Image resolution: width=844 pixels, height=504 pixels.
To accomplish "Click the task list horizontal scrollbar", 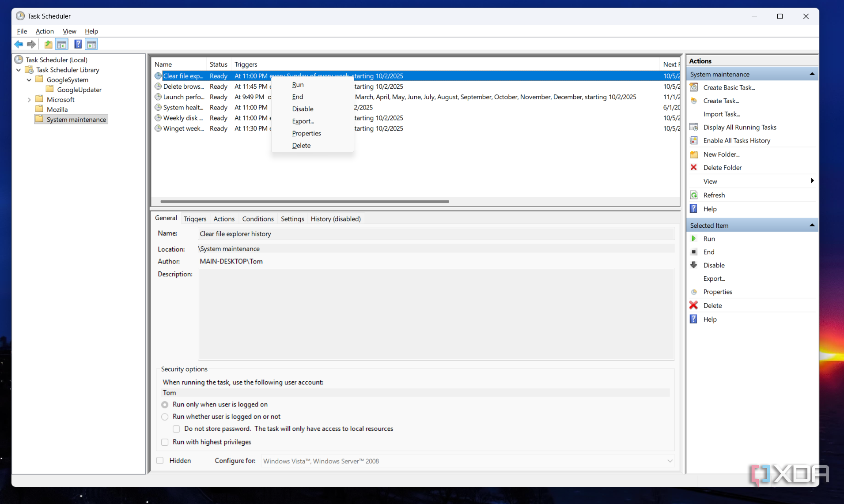I will coord(305,201).
